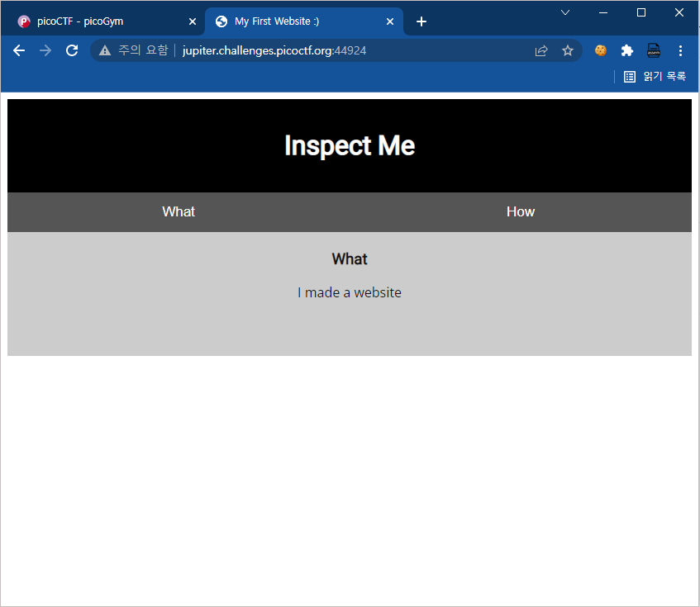Close the picoCTF - picoGym tab

193,21
